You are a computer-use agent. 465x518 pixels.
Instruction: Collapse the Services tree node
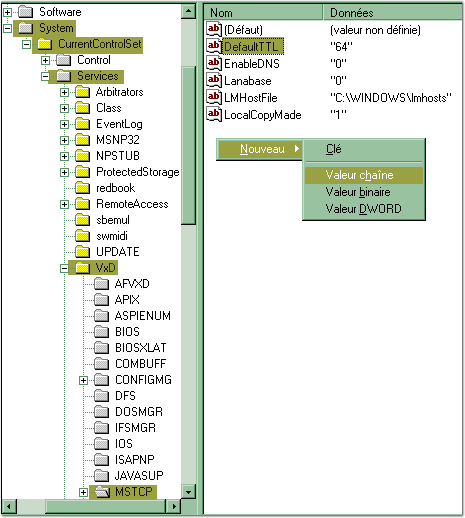point(45,76)
